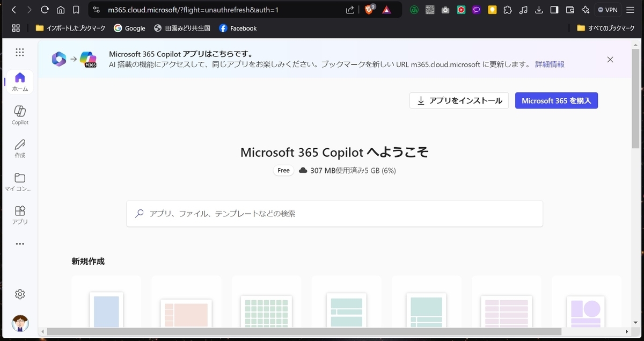644x341 pixels.
Task: Open Google bookmark
Action: pyautogui.click(x=129, y=28)
